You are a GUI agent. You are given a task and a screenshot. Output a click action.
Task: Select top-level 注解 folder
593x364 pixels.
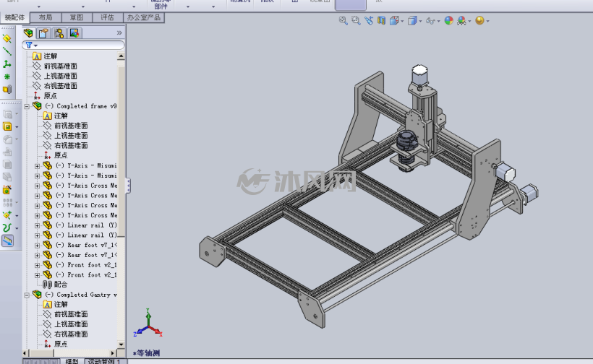pos(45,56)
